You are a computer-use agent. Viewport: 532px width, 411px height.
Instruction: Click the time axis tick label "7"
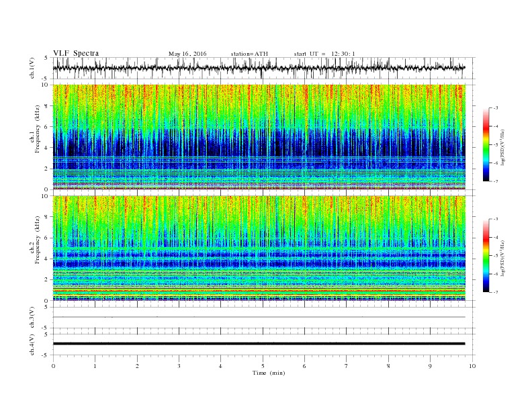[347, 366]
